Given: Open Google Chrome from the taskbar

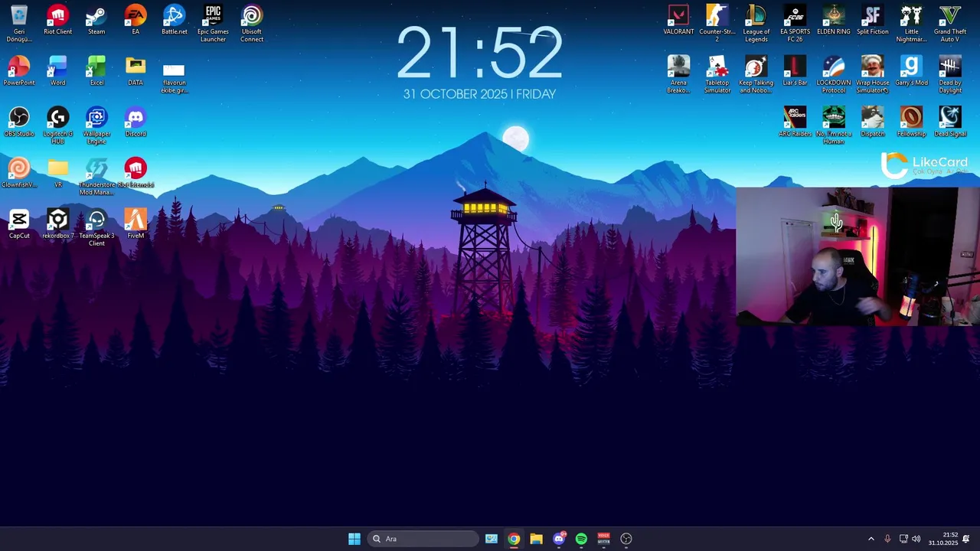Looking at the screenshot, I should [x=514, y=539].
